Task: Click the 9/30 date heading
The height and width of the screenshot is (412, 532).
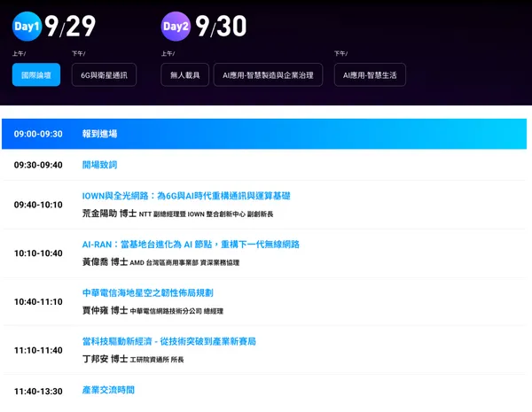Action: point(221,26)
